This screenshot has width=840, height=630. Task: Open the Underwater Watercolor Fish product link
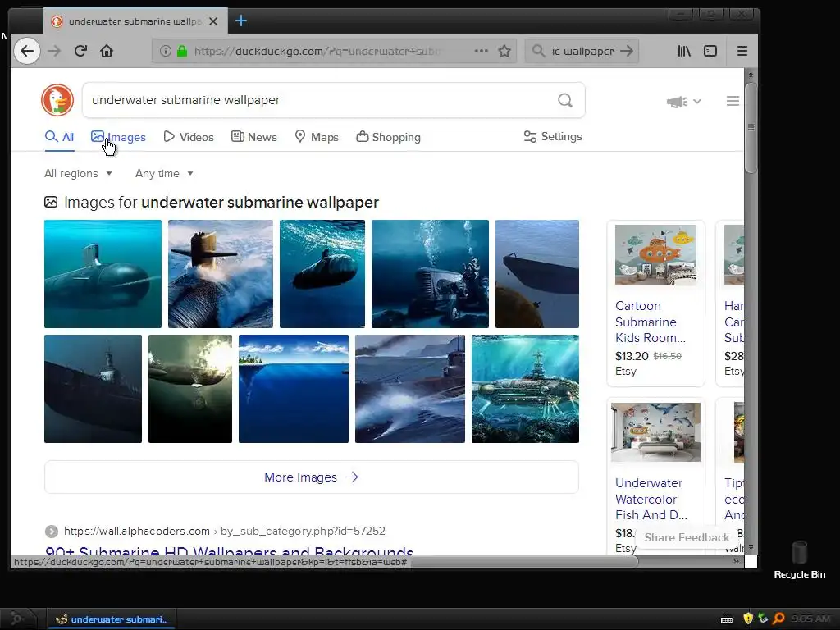point(651,499)
